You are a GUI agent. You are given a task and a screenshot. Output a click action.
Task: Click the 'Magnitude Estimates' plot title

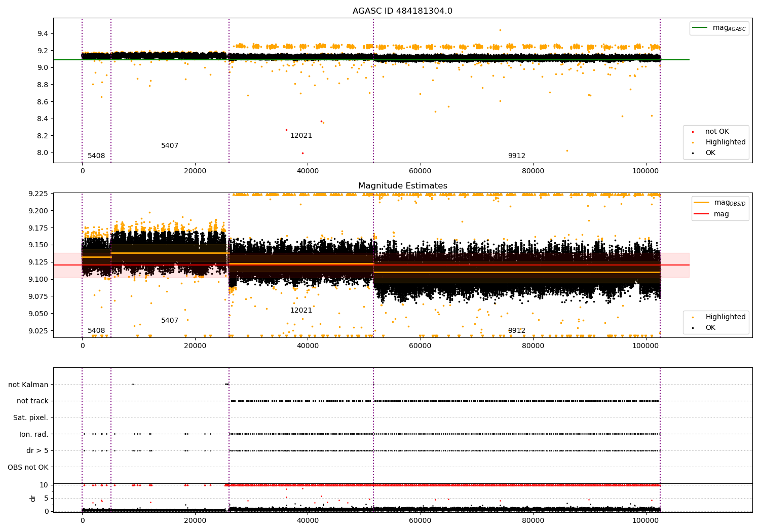coord(402,185)
